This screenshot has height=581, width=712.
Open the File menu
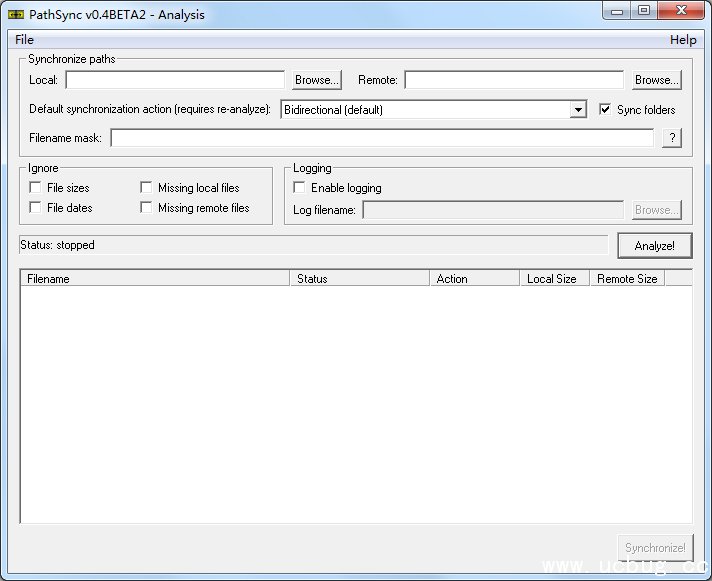(24, 40)
